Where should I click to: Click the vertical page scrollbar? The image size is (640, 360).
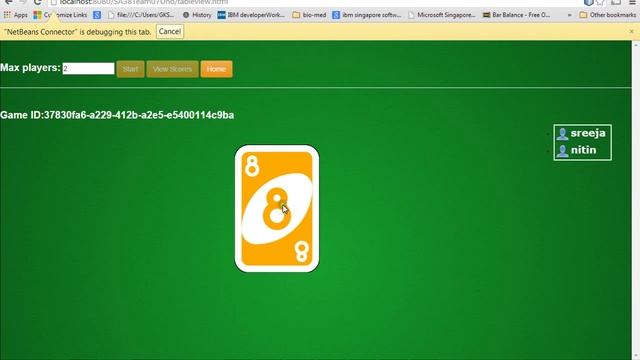pos(636,200)
